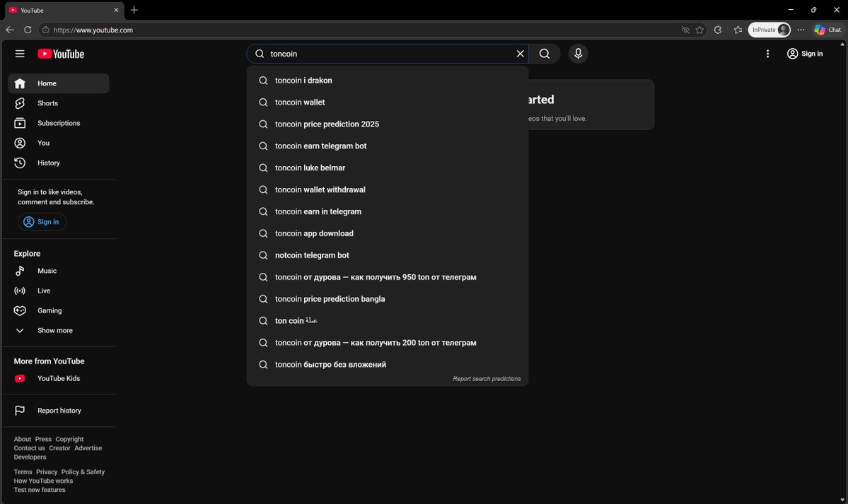Image resolution: width=848 pixels, height=504 pixels.
Task: Select suggestion 'toncoin app download'
Action: (388, 233)
